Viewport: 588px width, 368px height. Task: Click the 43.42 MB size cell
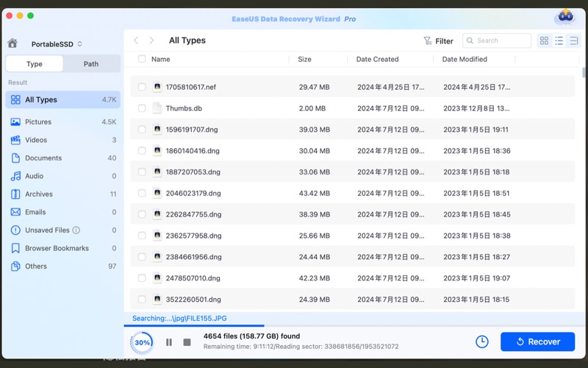click(315, 193)
